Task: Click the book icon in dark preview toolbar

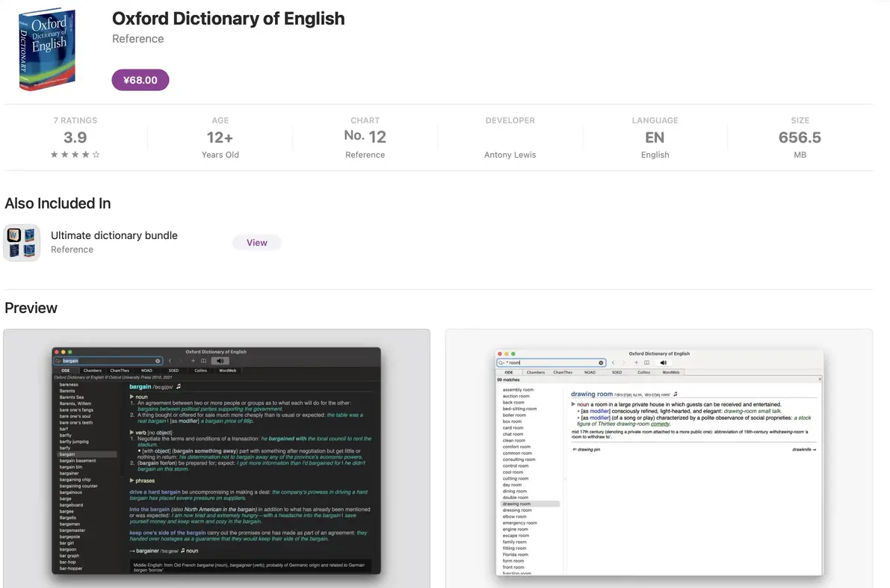Action: (x=203, y=361)
